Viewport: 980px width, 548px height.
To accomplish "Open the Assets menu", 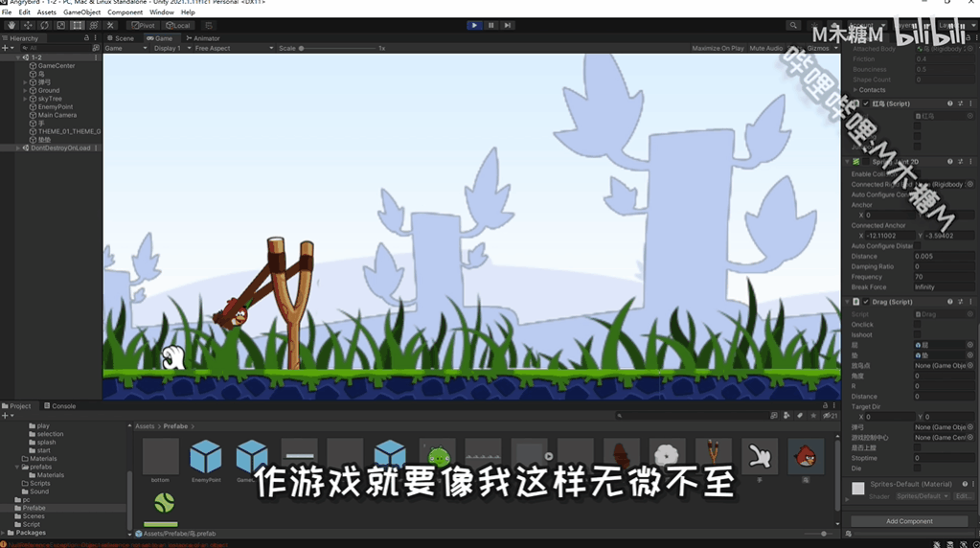I will (46, 11).
